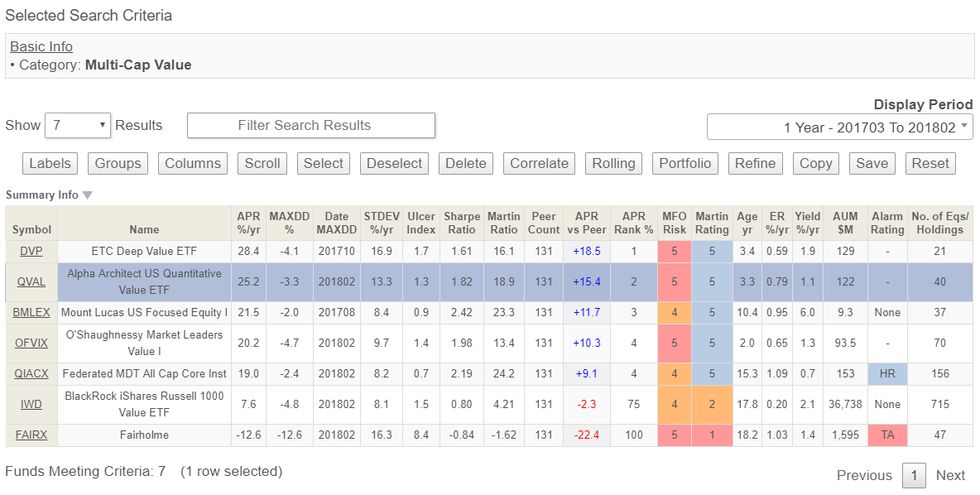Click the Filter Search Results field
Screen dimensions: 980x495
(x=311, y=126)
